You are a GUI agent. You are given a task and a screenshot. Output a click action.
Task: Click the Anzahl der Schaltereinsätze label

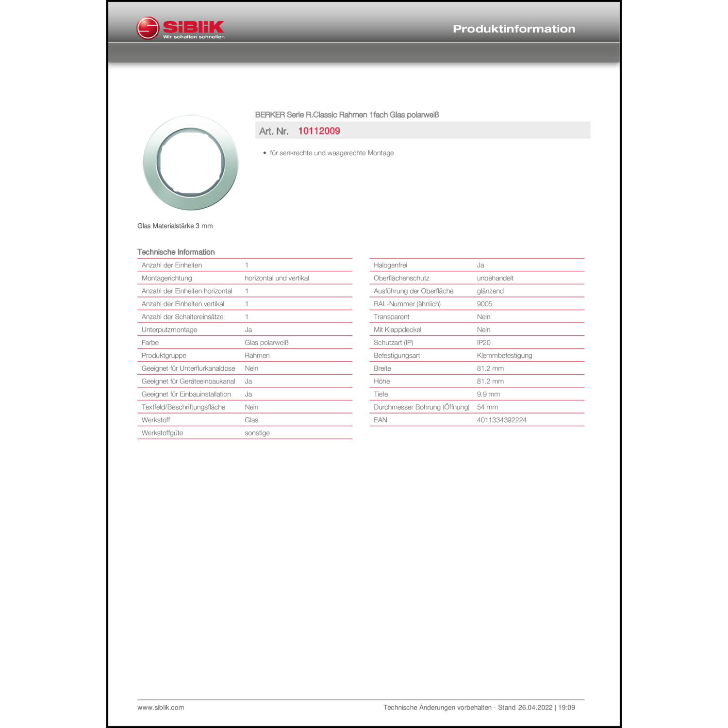pos(182,316)
